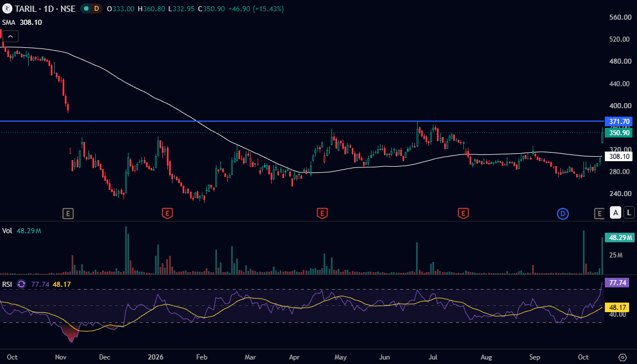Viewport: 637px width, 364px height.
Task: Select the Vol 48.29M indicator legend
Action: coord(21,231)
